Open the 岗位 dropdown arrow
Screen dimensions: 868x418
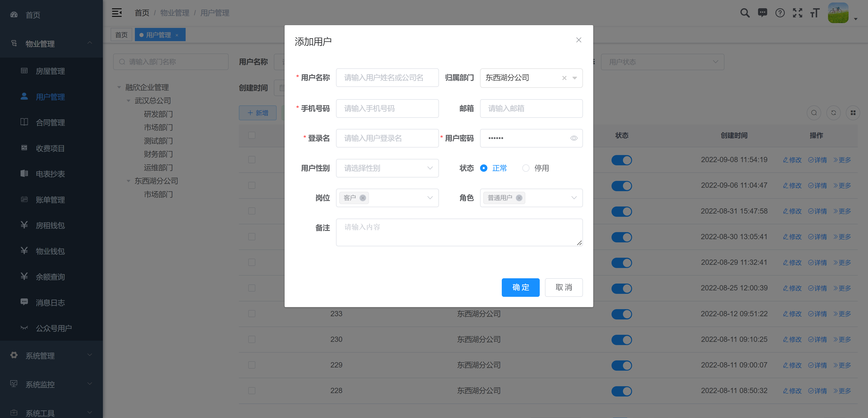pyautogui.click(x=430, y=198)
